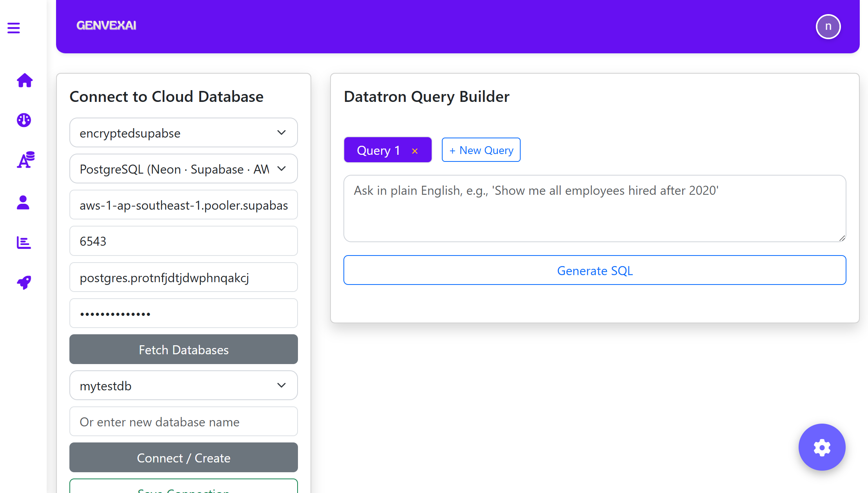This screenshot has height=493, width=868.
Task: Expand the mytestdb database dropdown
Action: point(183,386)
